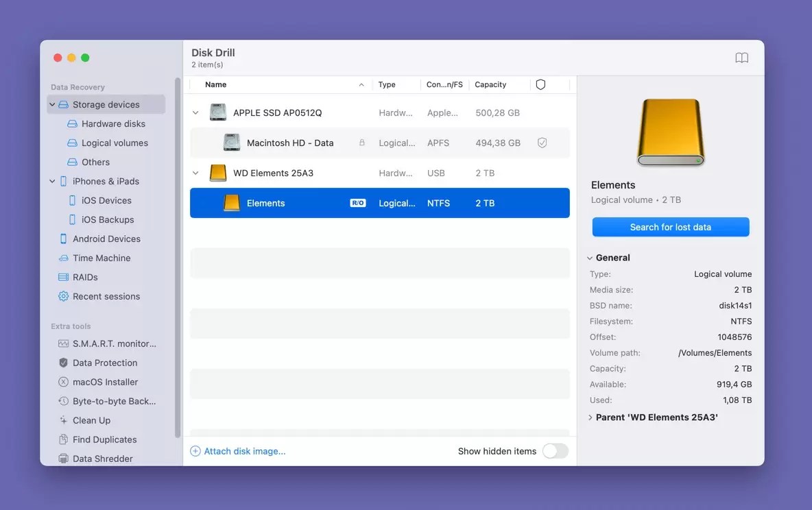812x510 pixels.
Task: Toggle Show hidden items switch
Action: pyautogui.click(x=555, y=451)
